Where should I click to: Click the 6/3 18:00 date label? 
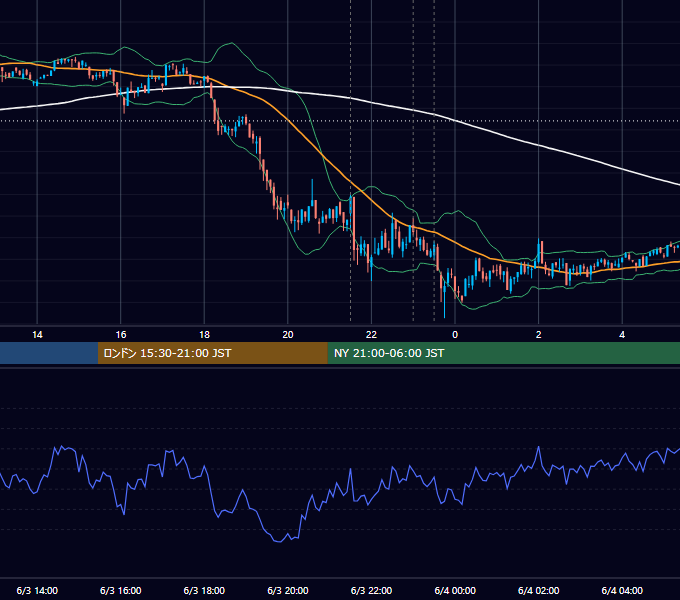click(x=204, y=590)
